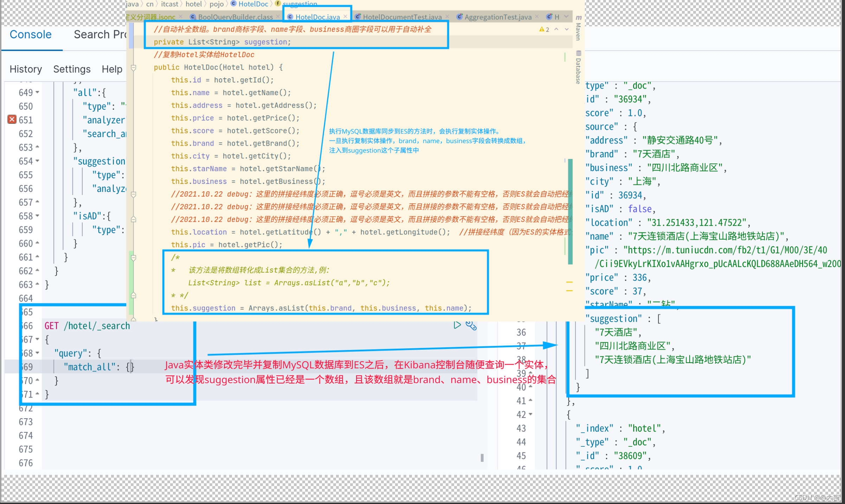Open the console History panel

(x=26, y=69)
